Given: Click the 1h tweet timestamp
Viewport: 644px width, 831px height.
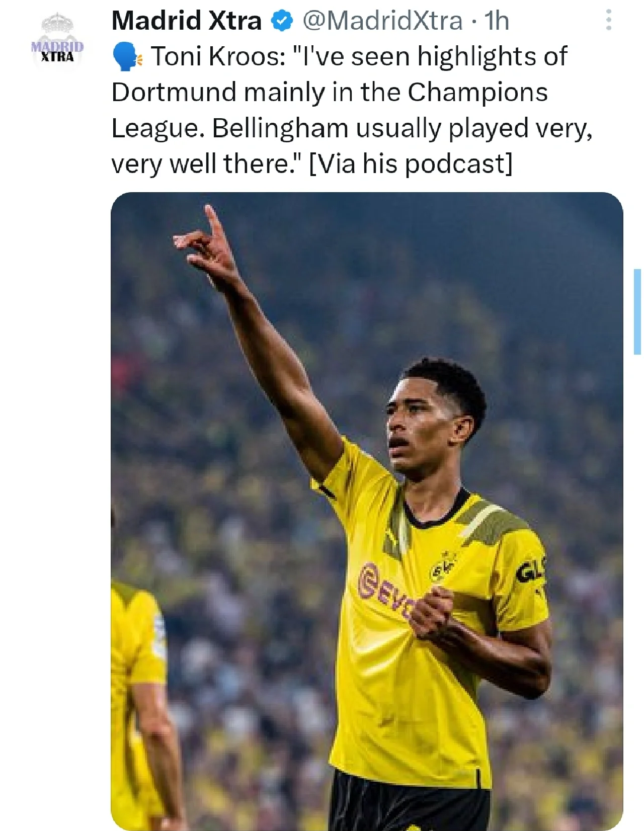Looking at the screenshot, I should click(x=496, y=21).
